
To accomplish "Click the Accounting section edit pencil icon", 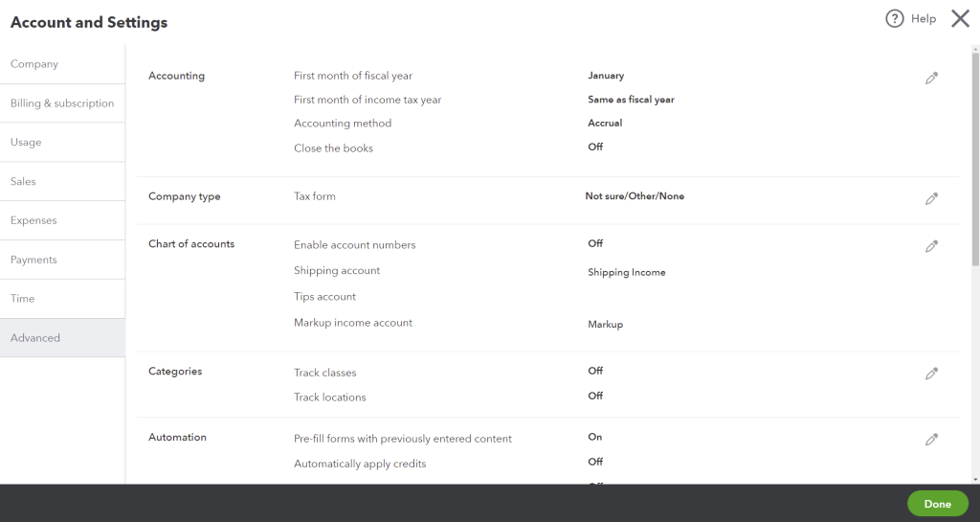I will [x=931, y=79].
